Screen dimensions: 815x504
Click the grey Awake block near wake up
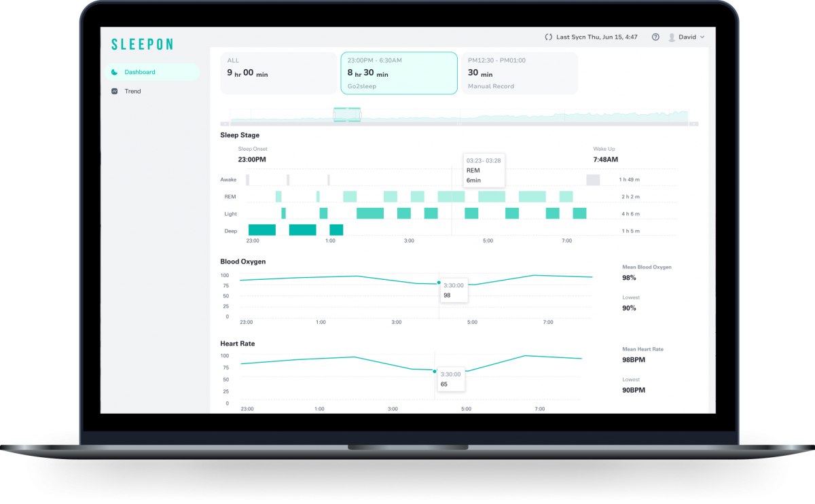(x=594, y=179)
